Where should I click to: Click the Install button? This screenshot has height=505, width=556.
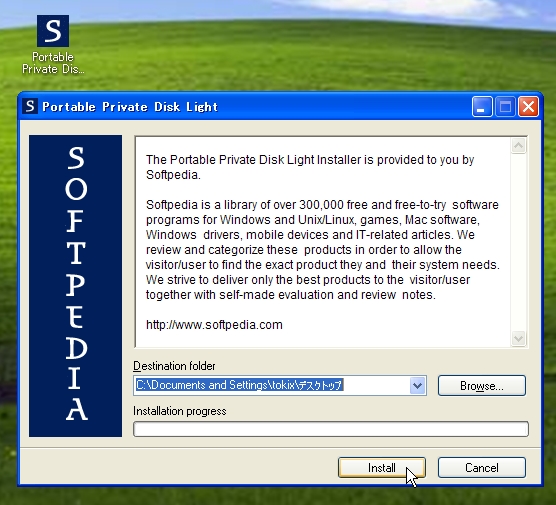coord(382,468)
